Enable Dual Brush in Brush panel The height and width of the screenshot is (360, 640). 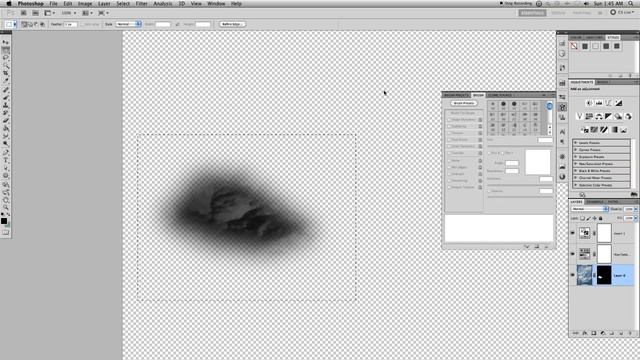[449, 140]
